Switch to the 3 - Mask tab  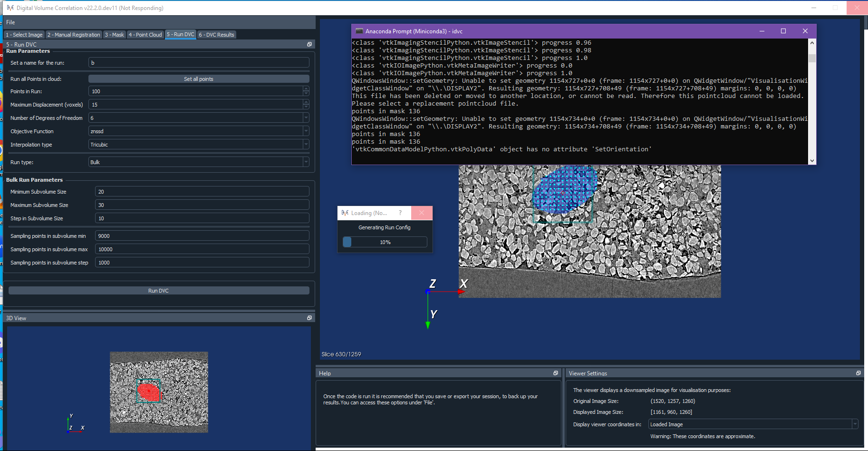(x=114, y=34)
